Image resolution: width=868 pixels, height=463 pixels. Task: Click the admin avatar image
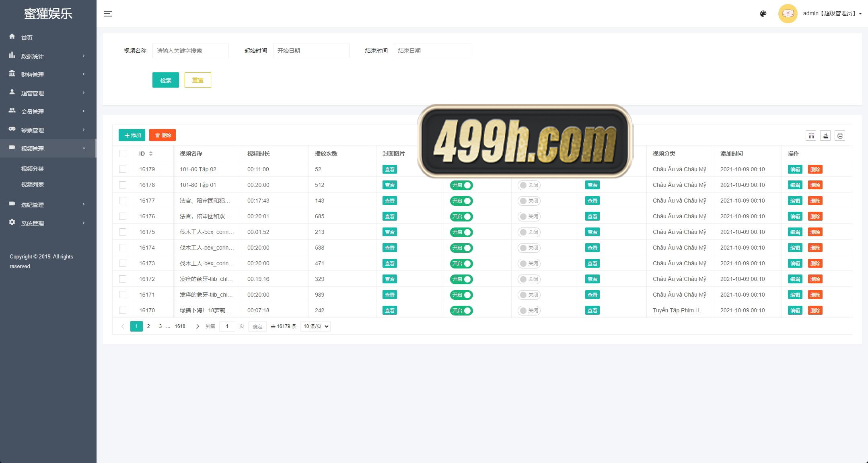pyautogui.click(x=788, y=14)
